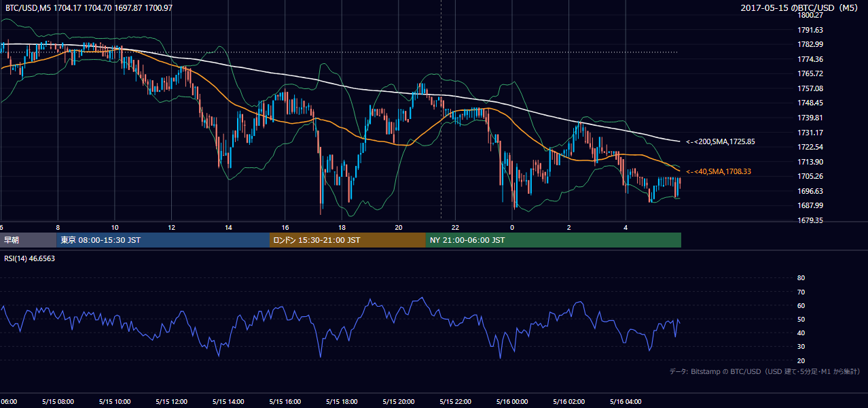Click the 5/15 08:00 bottom time label

point(57,402)
